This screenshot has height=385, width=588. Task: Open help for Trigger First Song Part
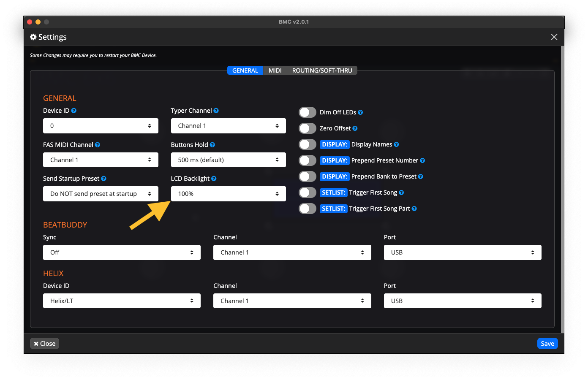(x=414, y=209)
